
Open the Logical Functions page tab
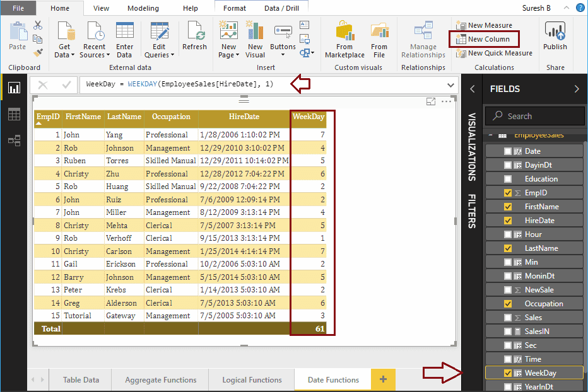click(x=252, y=379)
